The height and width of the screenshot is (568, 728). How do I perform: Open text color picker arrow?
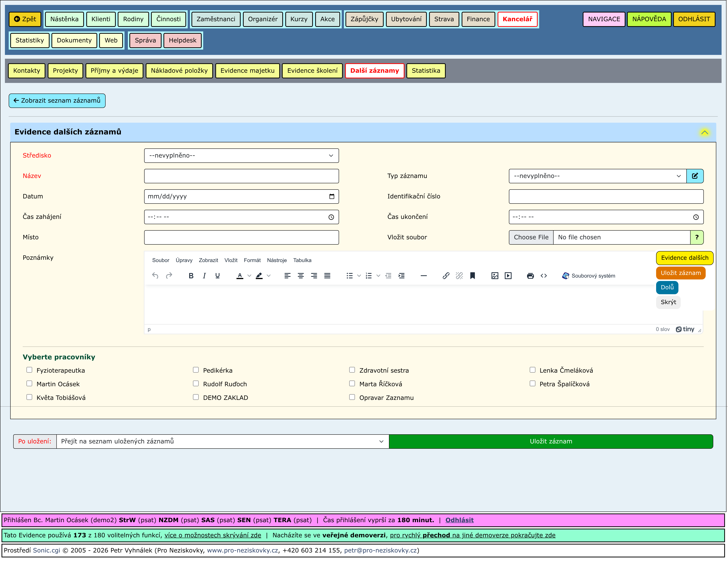coord(249,276)
